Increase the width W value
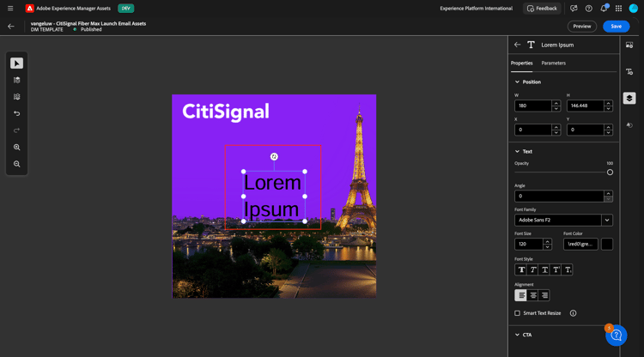644x357 pixels. pos(556,103)
